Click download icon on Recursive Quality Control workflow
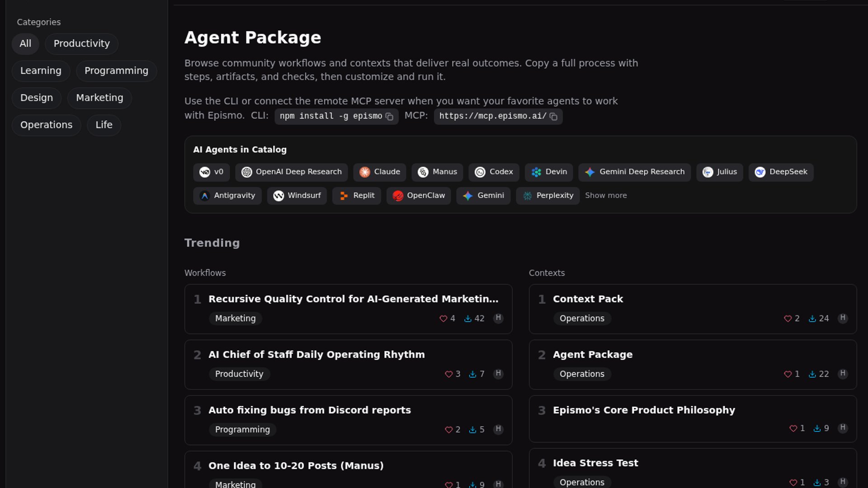868x488 pixels. 468,319
